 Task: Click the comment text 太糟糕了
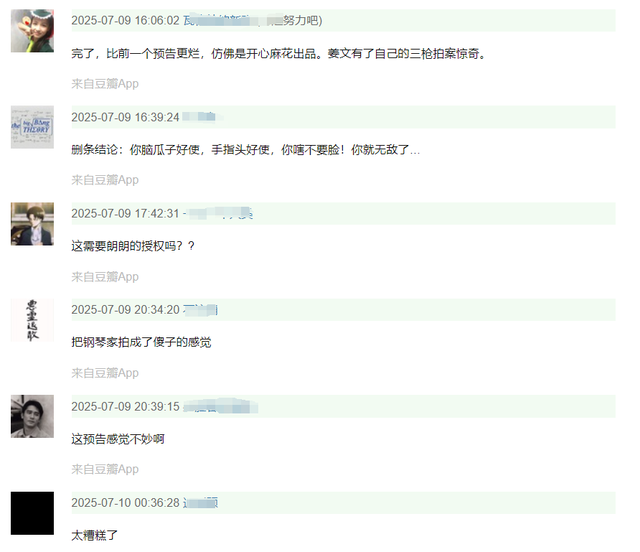(95, 535)
